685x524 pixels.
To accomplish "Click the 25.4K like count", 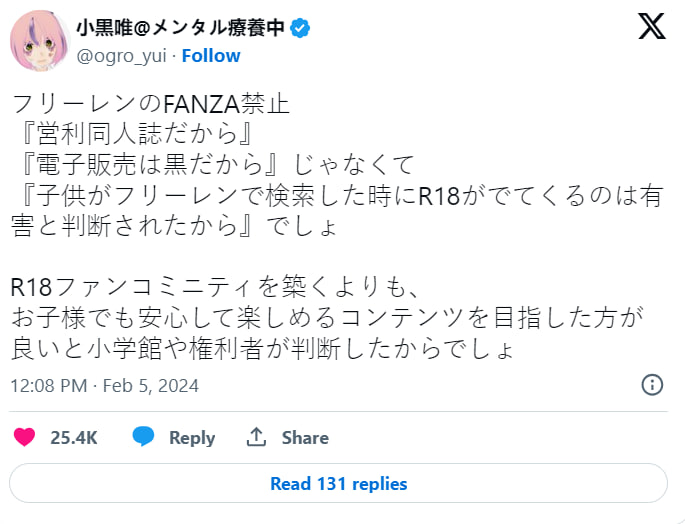I will (73, 437).
